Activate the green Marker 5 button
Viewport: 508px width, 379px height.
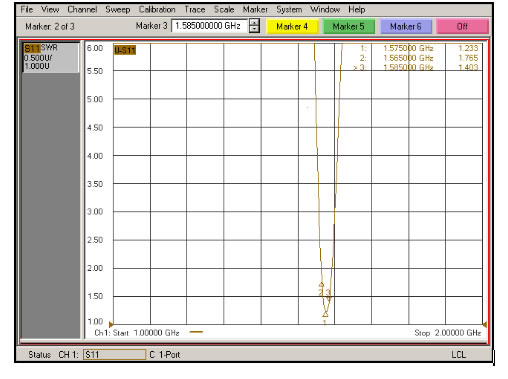click(x=349, y=27)
